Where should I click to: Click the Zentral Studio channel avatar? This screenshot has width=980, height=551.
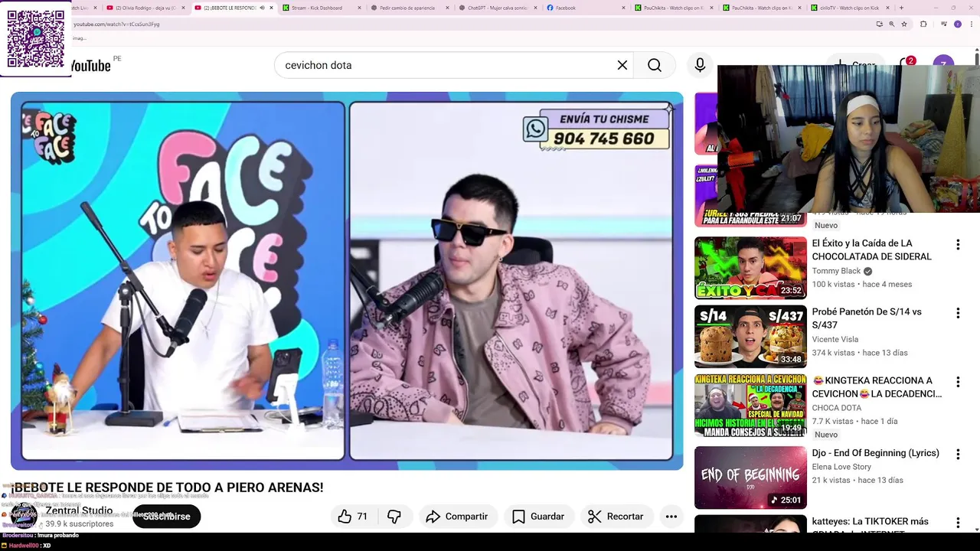(23, 517)
